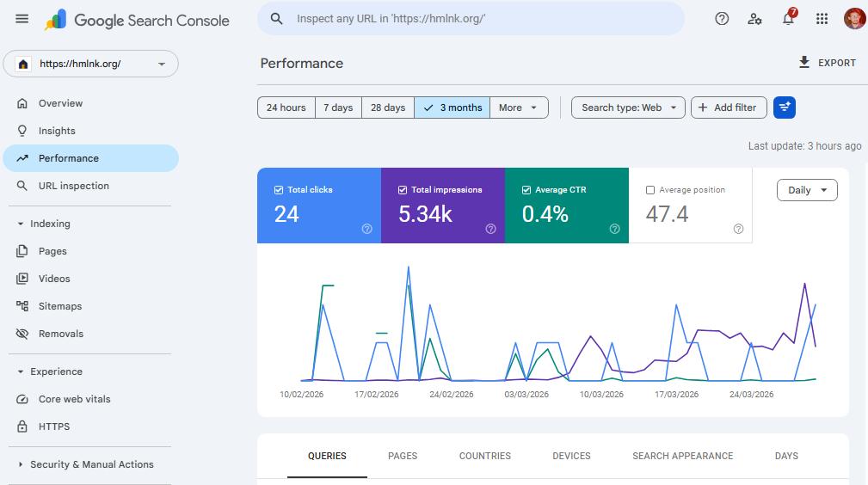Click the Pages icon in sidebar
The height and width of the screenshot is (485, 868).
[x=22, y=251]
